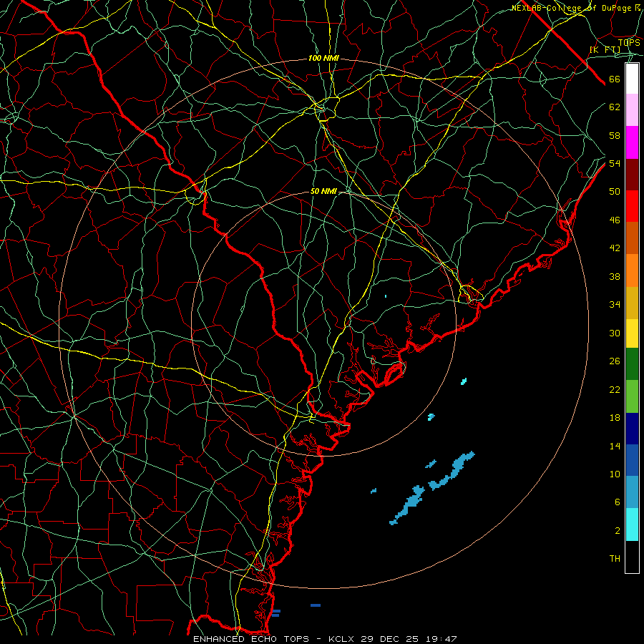Click legend value '30'

click(615, 333)
